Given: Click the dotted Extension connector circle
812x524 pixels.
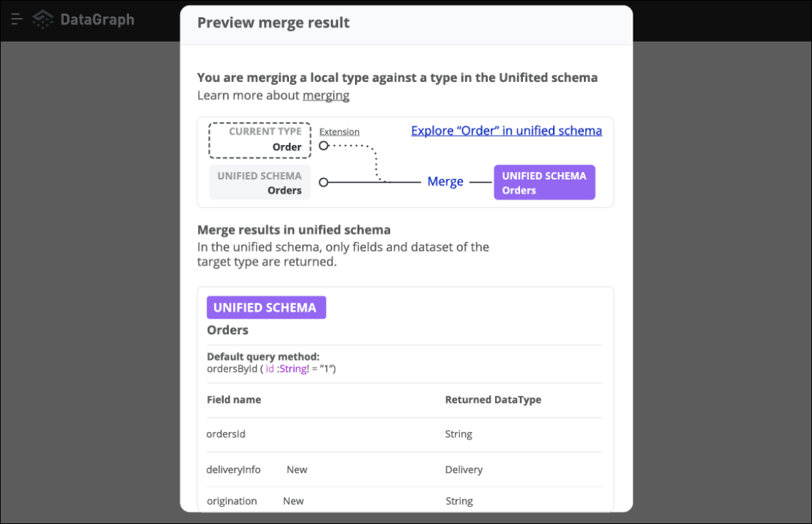Looking at the screenshot, I should (324, 146).
